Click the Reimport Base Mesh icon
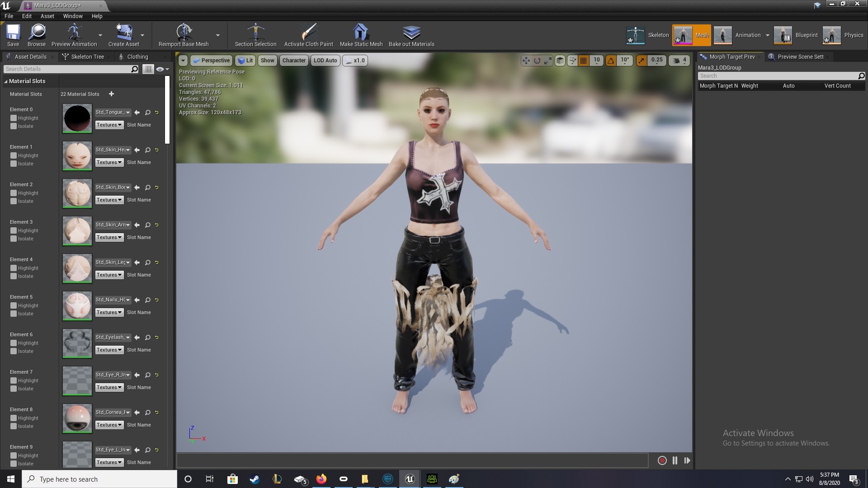Image resolution: width=868 pixels, height=488 pixels. coord(184,35)
